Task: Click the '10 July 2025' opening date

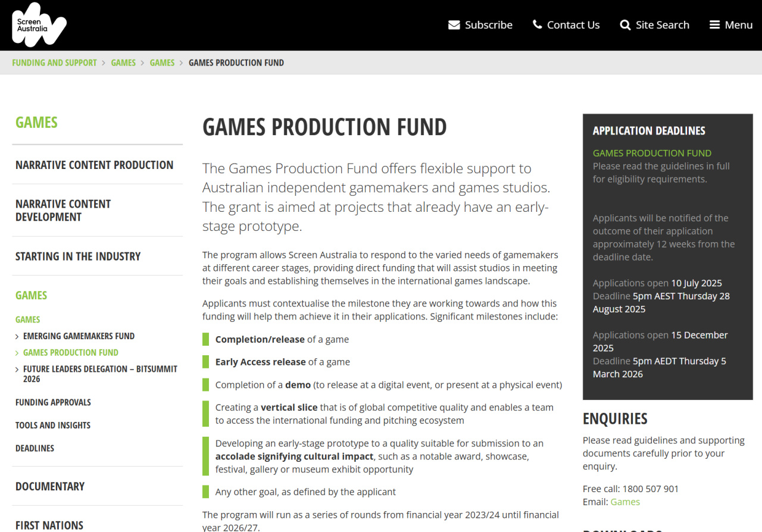Action: tap(697, 283)
